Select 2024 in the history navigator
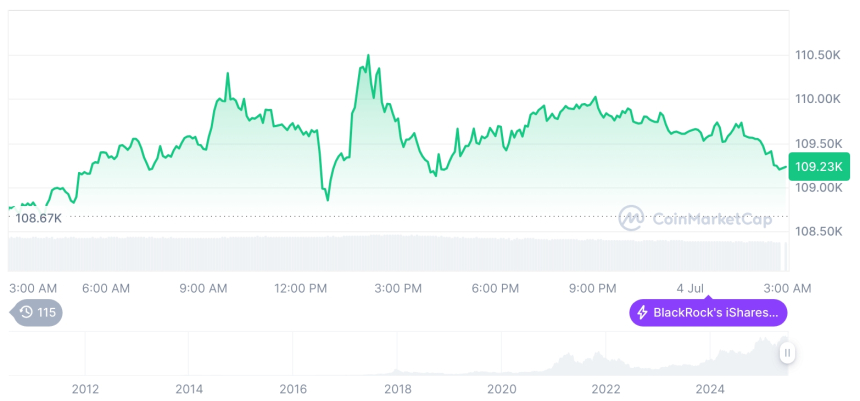Viewport: 860px width, 401px height. tap(710, 388)
